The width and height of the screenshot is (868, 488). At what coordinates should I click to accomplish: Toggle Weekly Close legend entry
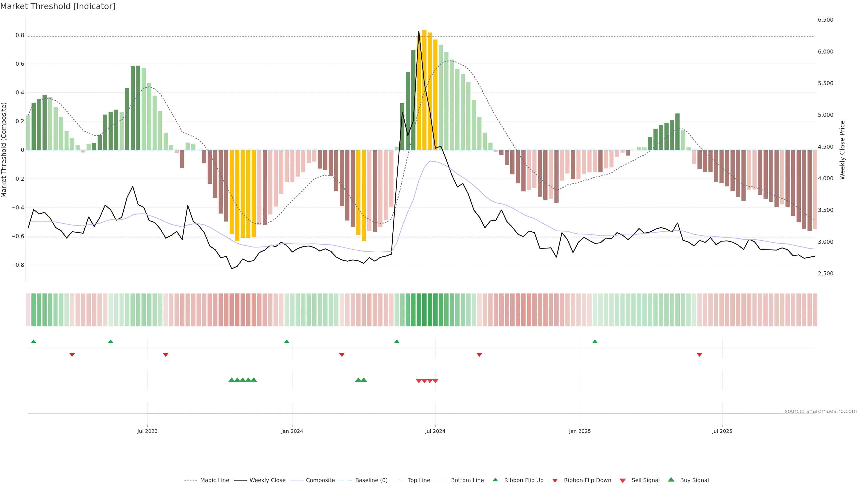coord(267,480)
